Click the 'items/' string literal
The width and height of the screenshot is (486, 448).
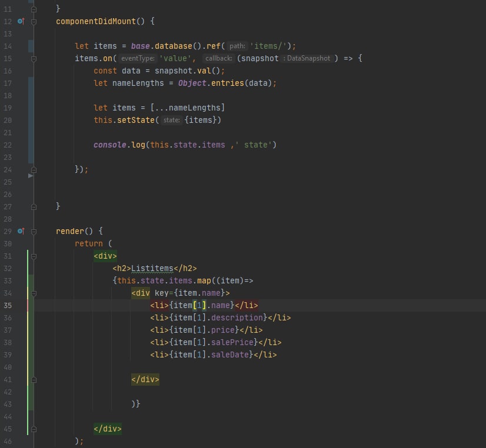[268, 46]
